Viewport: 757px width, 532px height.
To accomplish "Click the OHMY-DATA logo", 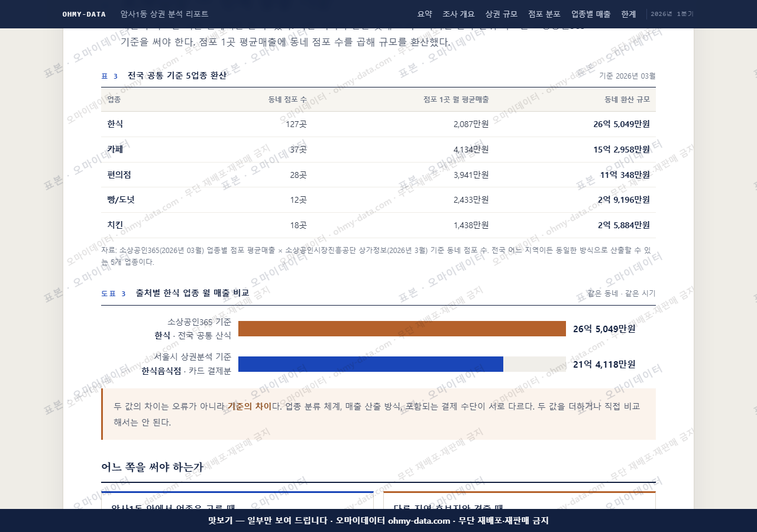I will [x=84, y=14].
